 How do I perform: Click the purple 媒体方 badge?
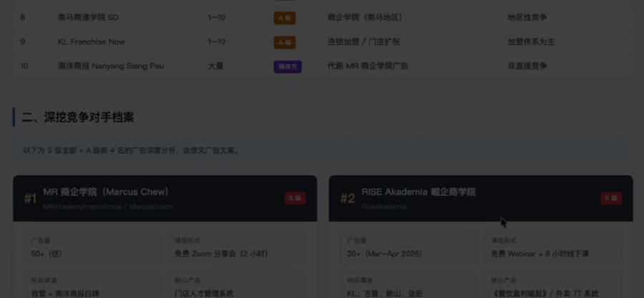[288, 67]
